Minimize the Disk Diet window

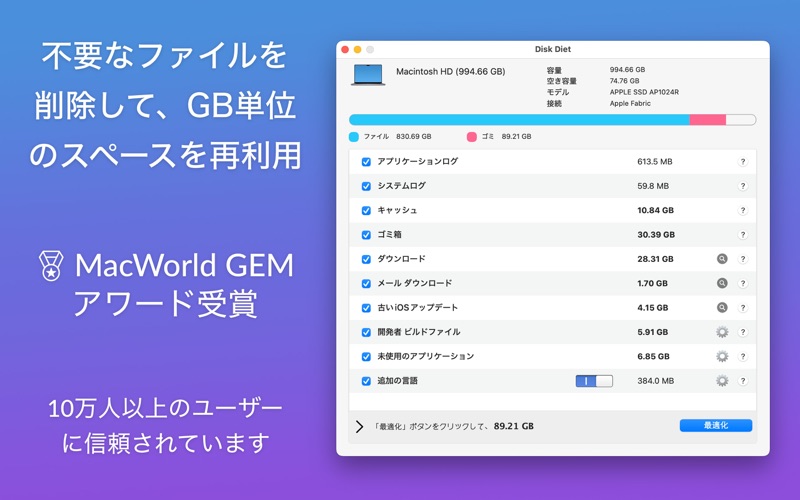358,49
